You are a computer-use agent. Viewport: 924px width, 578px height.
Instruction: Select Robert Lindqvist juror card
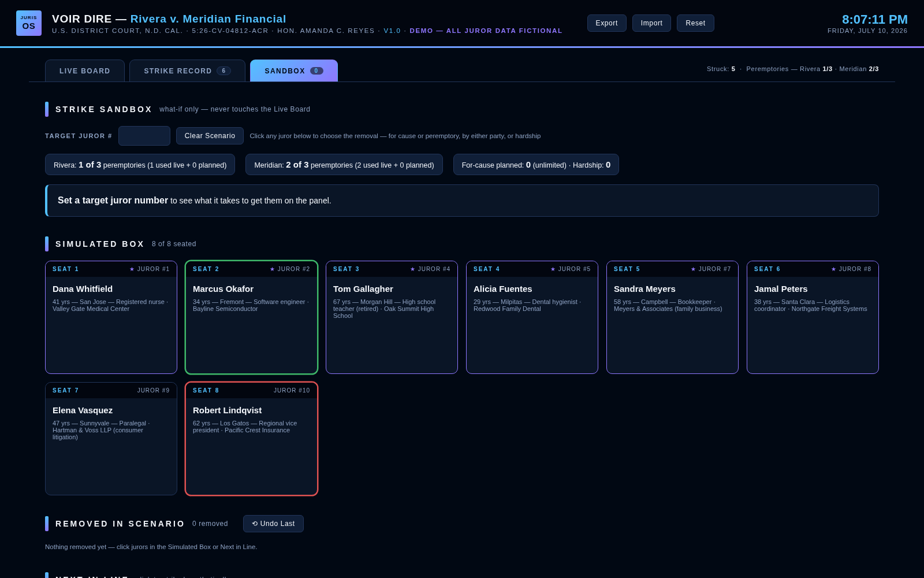[251, 439]
